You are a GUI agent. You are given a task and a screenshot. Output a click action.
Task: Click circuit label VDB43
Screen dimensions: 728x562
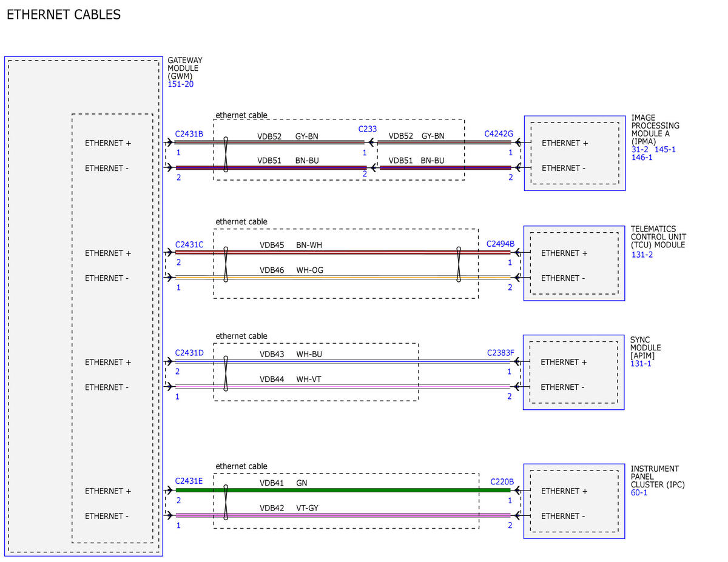[x=272, y=354]
